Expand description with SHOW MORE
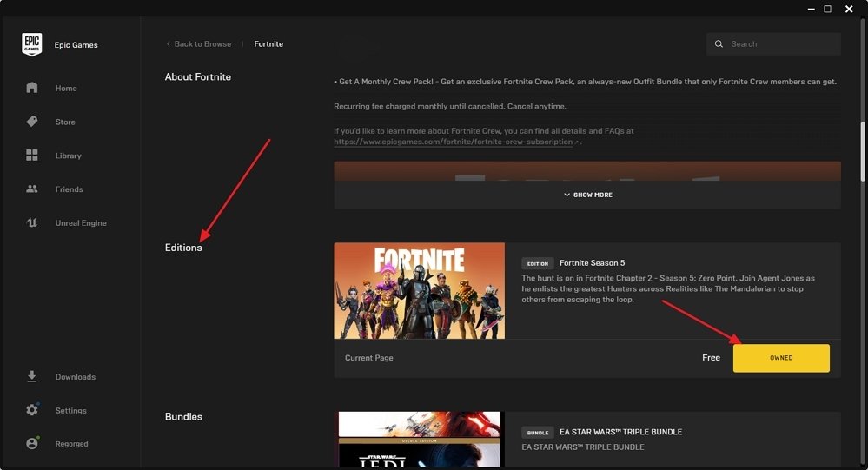The width and height of the screenshot is (868, 470). tap(587, 195)
